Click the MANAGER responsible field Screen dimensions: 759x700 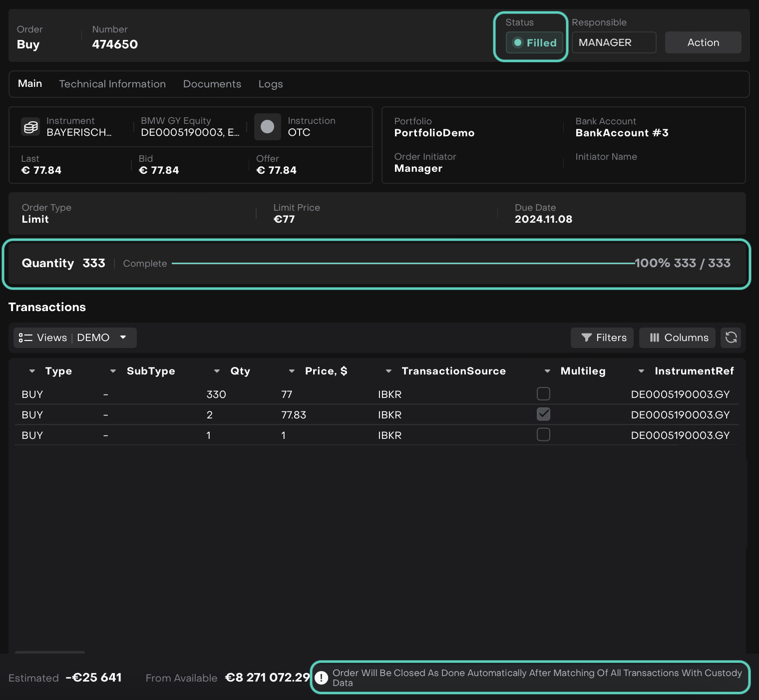coord(613,42)
